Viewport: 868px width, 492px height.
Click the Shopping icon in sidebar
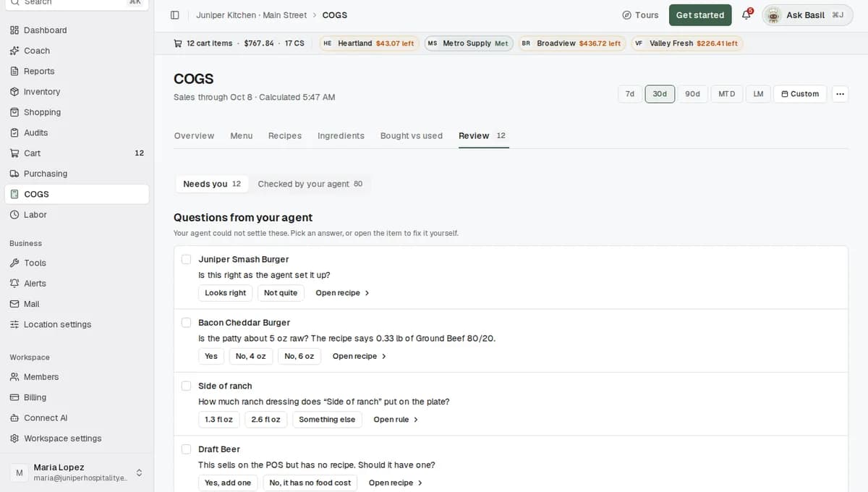click(14, 112)
